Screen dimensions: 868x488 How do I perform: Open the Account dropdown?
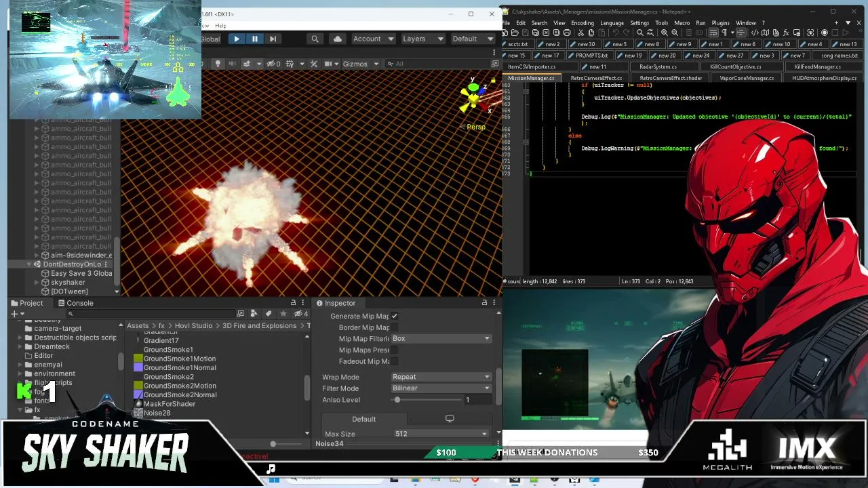pos(373,39)
